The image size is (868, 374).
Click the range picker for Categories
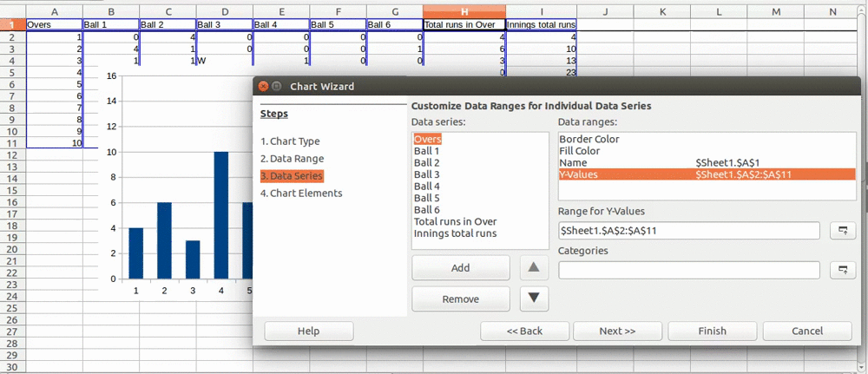click(842, 271)
